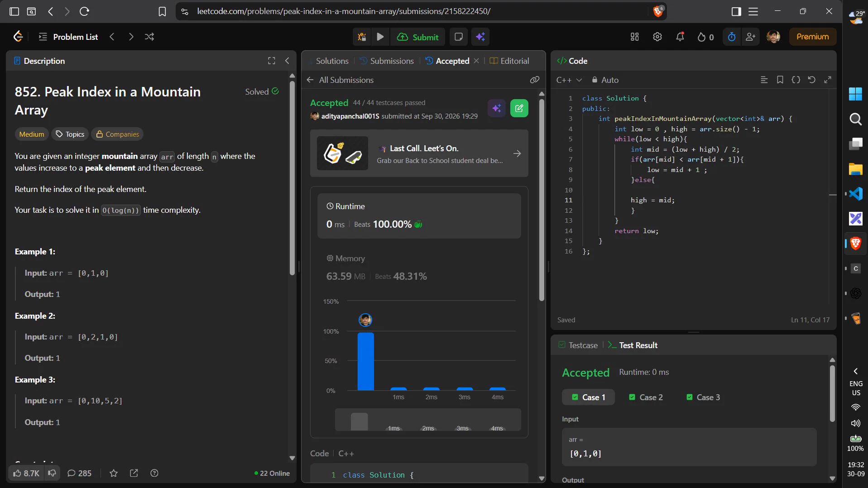The image size is (868, 488).
Task: Click the LeetCode logo icon
Action: (x=18, y=37)
